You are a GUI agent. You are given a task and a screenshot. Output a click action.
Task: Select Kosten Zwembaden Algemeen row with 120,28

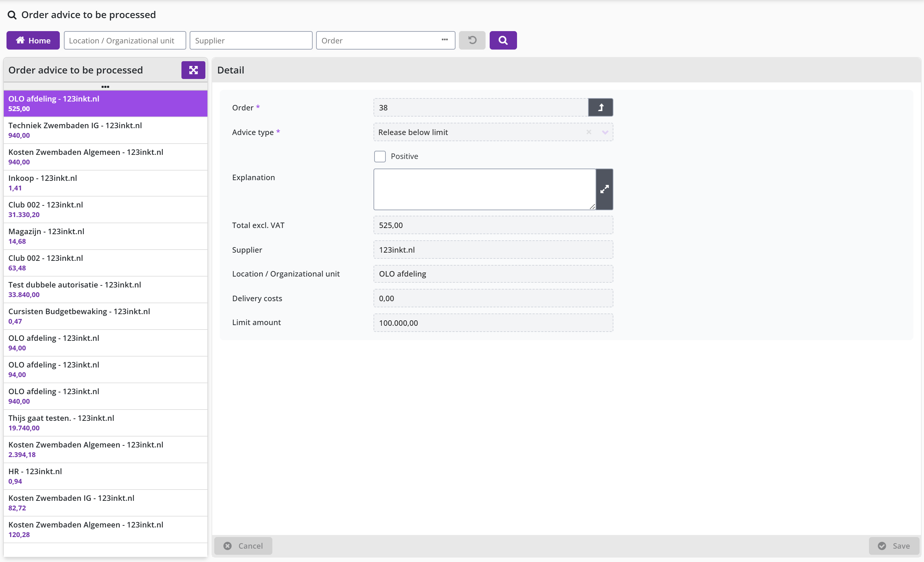coord(105,529)
